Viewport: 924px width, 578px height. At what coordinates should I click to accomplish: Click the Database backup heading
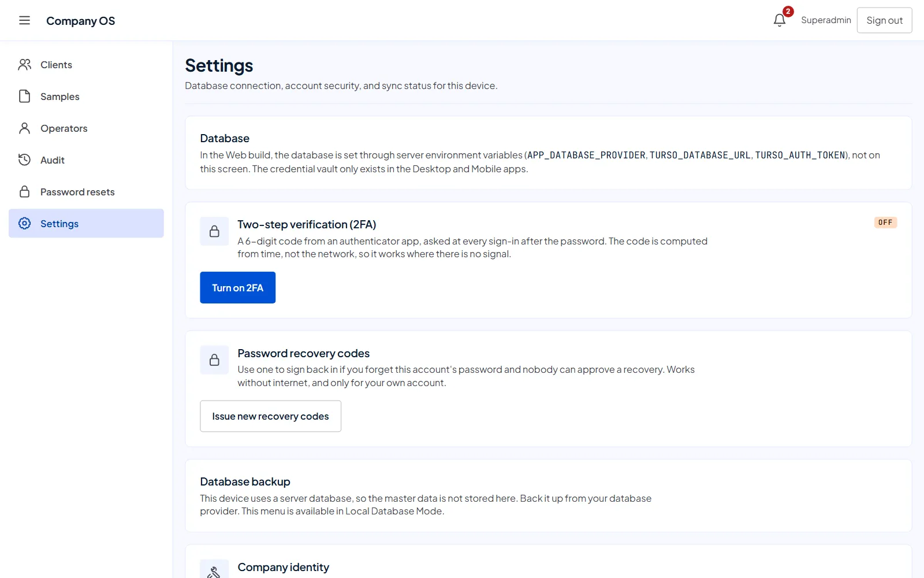[x=245, y=482]
